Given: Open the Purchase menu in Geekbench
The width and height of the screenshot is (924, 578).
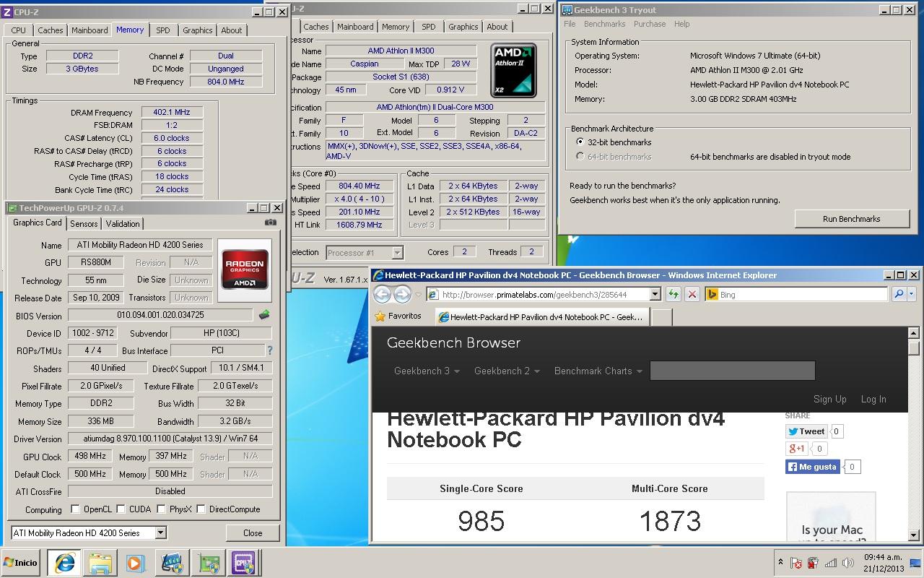Looking at the screenshot, I should point(650,24).
